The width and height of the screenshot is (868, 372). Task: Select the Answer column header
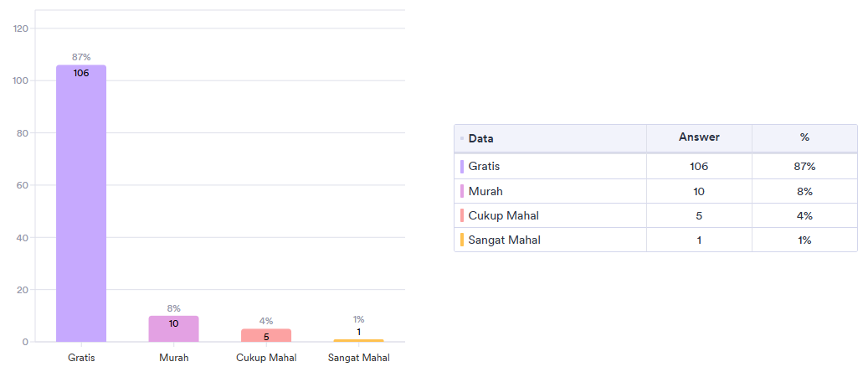(x=699, y=137)
